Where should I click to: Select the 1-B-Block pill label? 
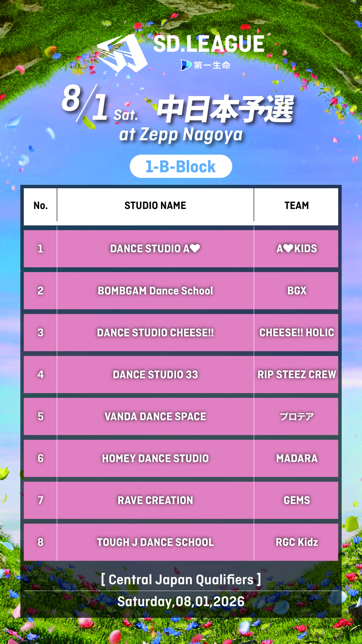point(181,166)
